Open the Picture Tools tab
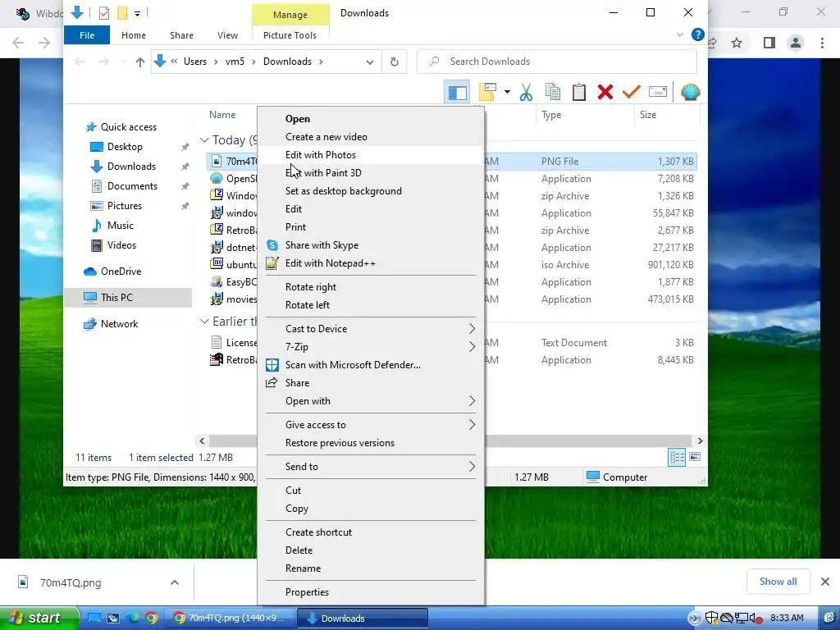 tap(290, 35)
